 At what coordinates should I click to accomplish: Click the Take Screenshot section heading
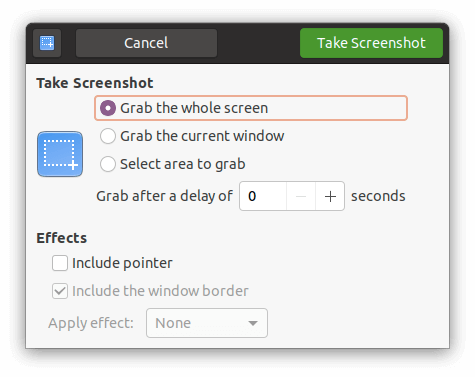coord(95,83)
